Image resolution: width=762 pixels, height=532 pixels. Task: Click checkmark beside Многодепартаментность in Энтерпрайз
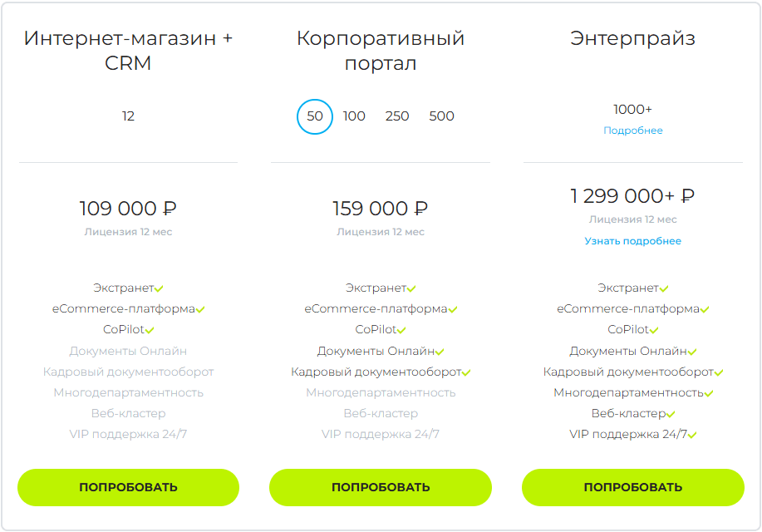[709, 393]
